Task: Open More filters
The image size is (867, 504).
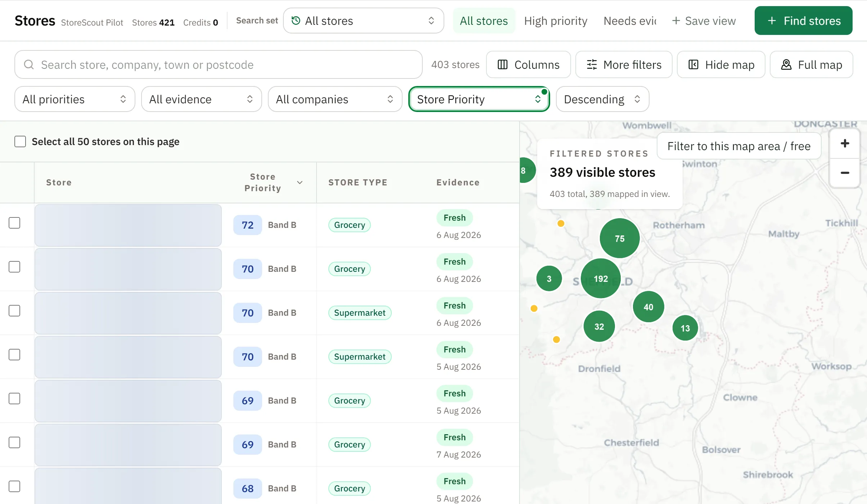Action: 624,64
